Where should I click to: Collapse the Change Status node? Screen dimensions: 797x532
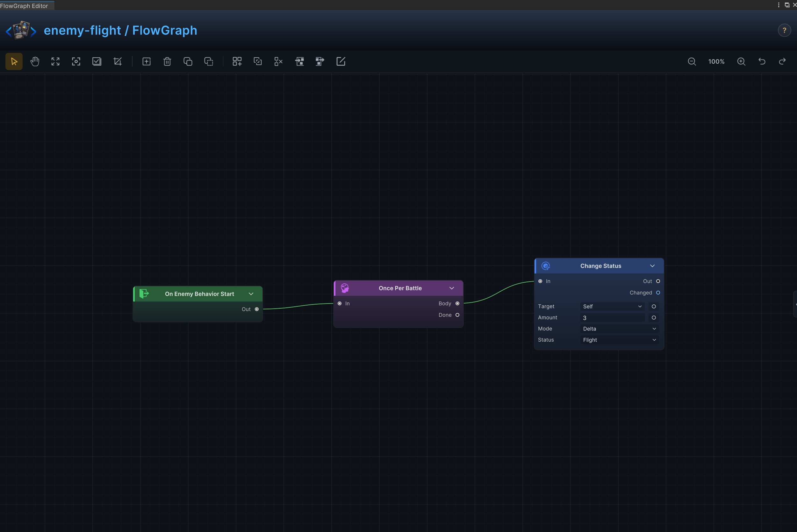click(652, 266)
